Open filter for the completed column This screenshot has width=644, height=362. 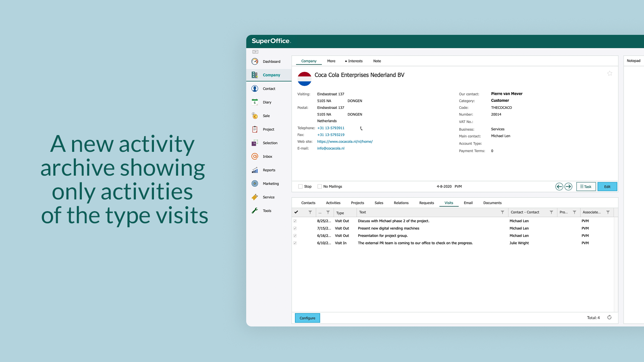click(310, 212)
